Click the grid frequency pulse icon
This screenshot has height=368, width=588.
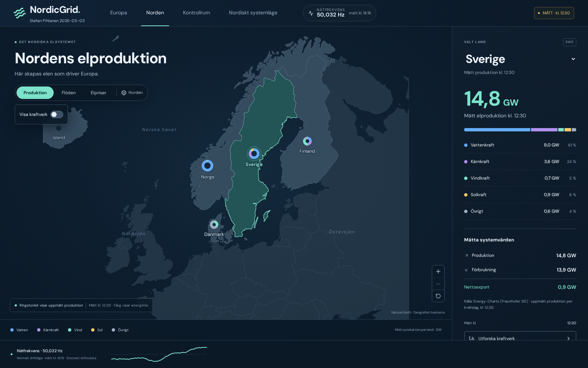click(311, 13)
